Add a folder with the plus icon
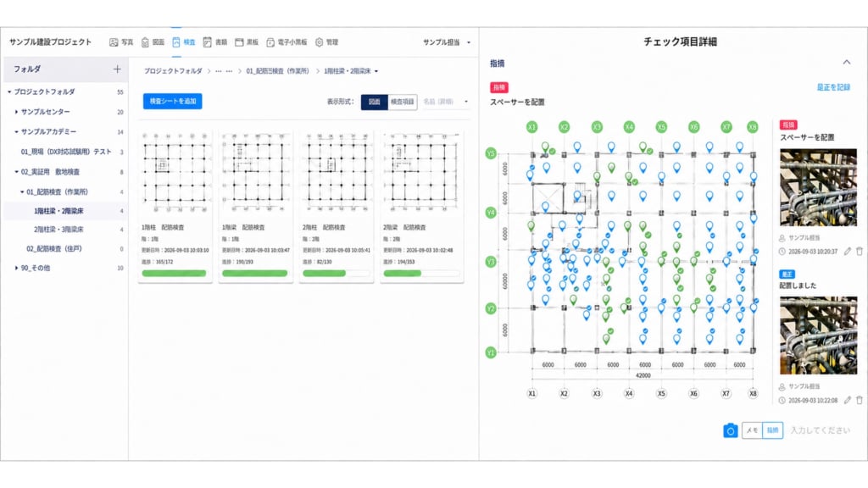 tap(117, 69)
